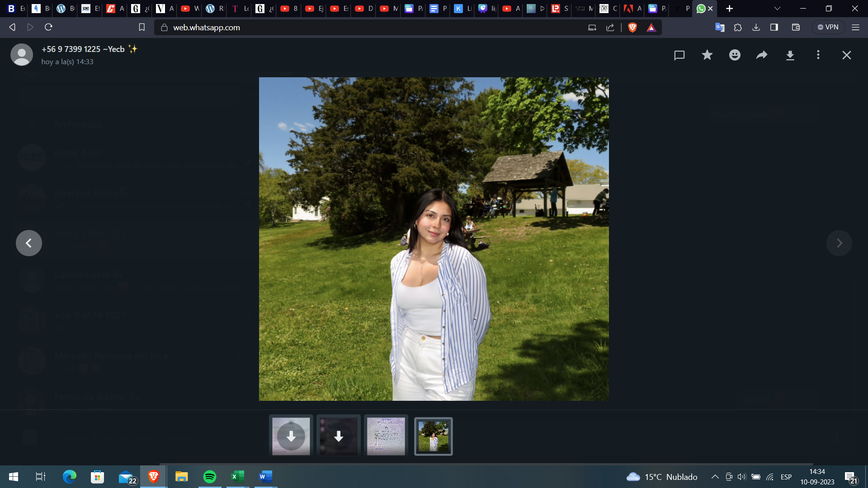Close the WhatsApp media viewer
This screenshot has height=488, width=868.
846,55
